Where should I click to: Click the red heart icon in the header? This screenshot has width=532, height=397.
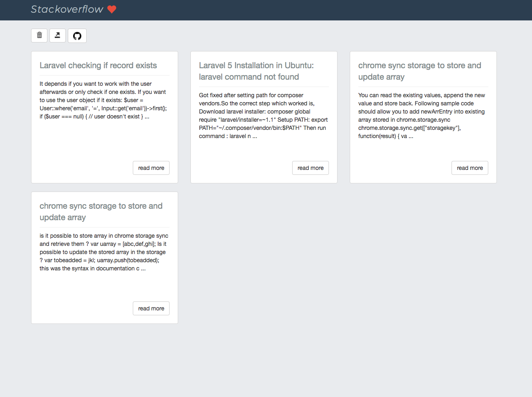click(111, 9)
